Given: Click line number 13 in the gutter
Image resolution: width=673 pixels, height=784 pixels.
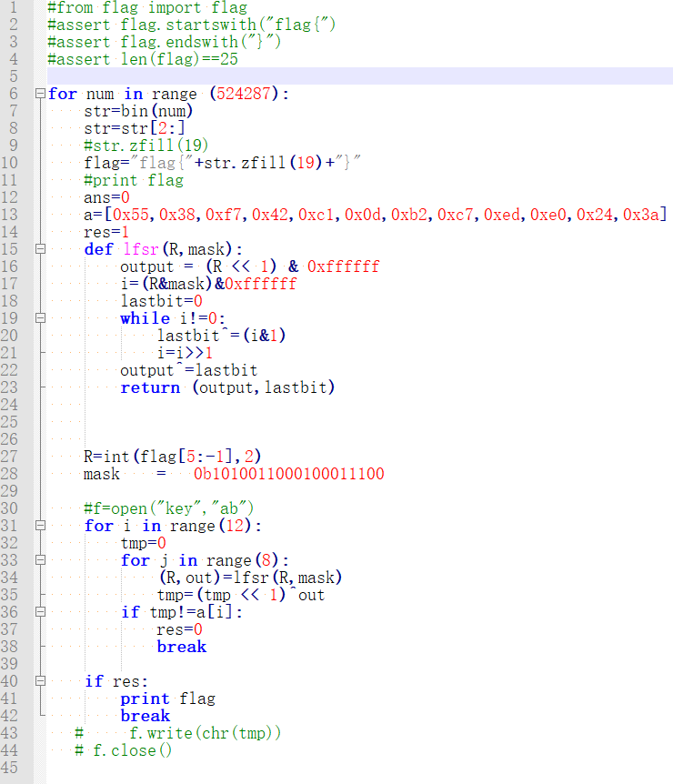Looking at the screenshot, I should 9,215.
